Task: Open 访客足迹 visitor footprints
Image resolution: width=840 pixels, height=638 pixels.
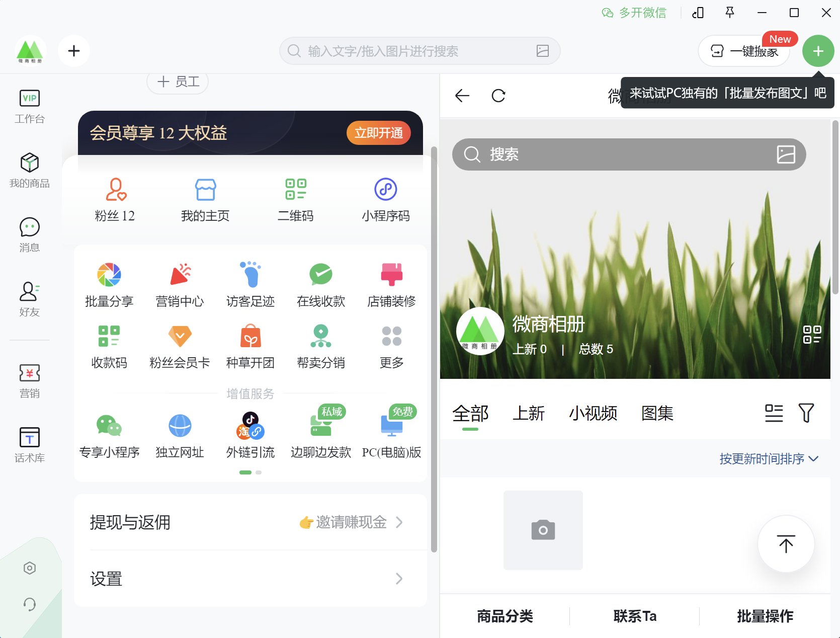Action: click(250, 285)
